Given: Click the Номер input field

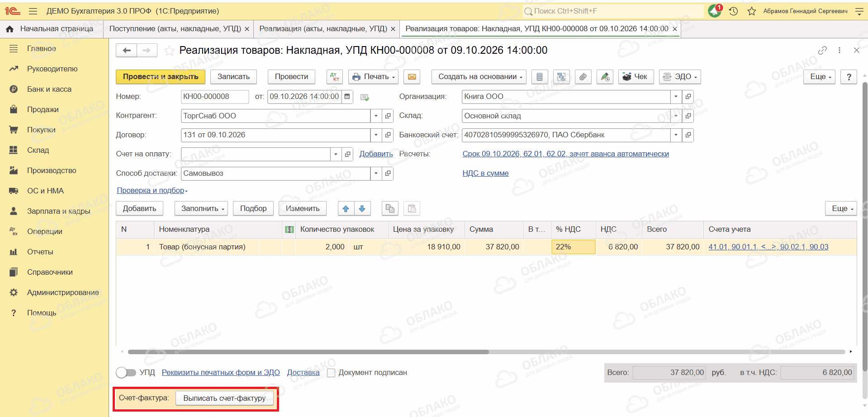Looking at the screenshot, I should [215, 97].
